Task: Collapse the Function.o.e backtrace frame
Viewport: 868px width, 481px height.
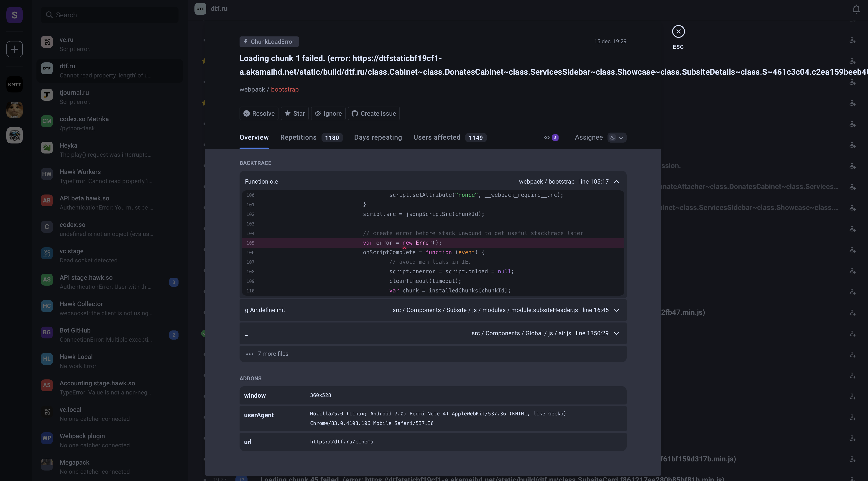Action: click(617, 181)
